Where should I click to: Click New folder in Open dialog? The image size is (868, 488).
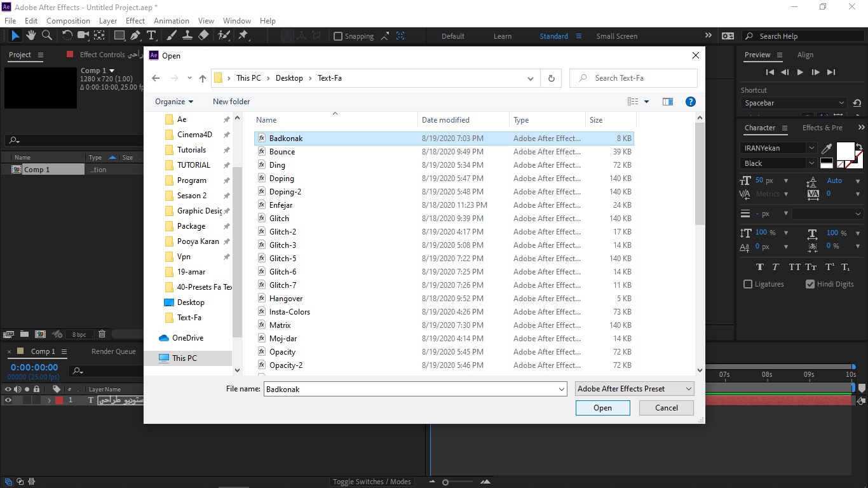[x=231, y=102]
